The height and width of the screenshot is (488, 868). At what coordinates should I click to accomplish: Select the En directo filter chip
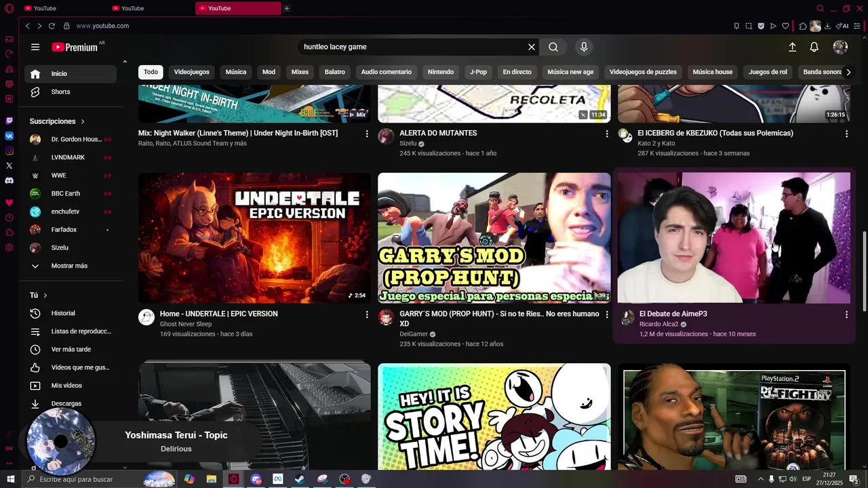[517, 72]
